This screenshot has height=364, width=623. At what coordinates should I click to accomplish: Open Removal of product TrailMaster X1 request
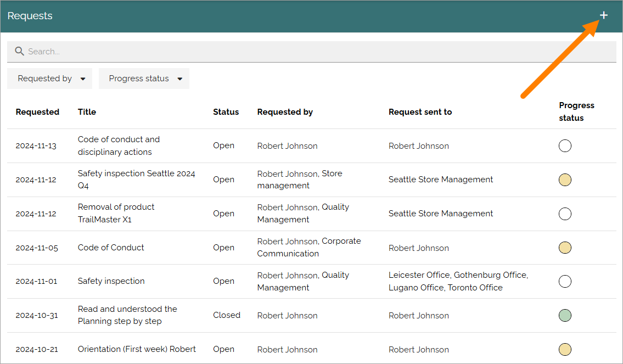pos(116,213)
